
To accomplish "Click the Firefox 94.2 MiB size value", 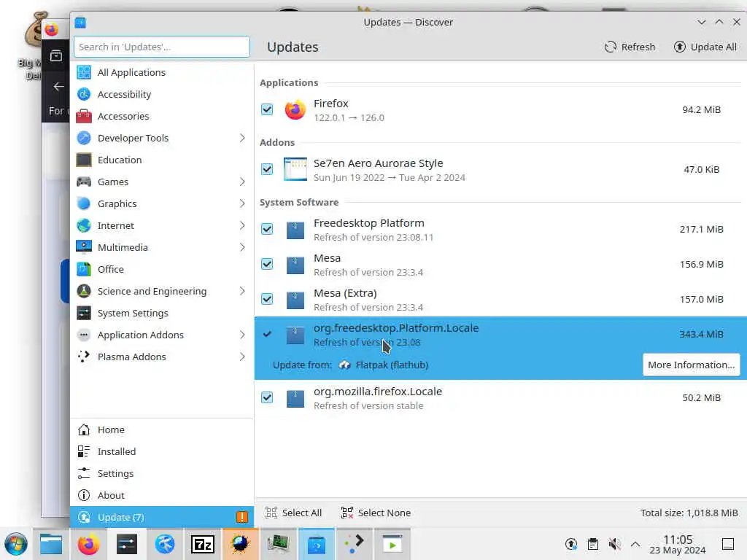I will (701, 109).
